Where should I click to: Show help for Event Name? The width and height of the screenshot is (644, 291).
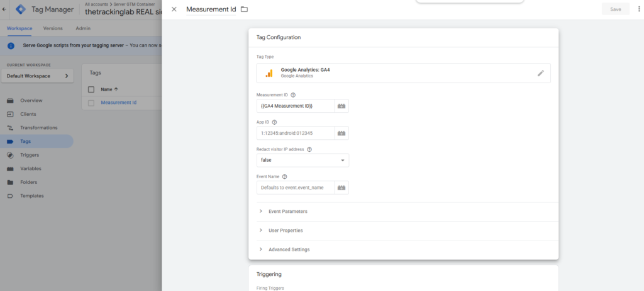[x=284, y=176]
